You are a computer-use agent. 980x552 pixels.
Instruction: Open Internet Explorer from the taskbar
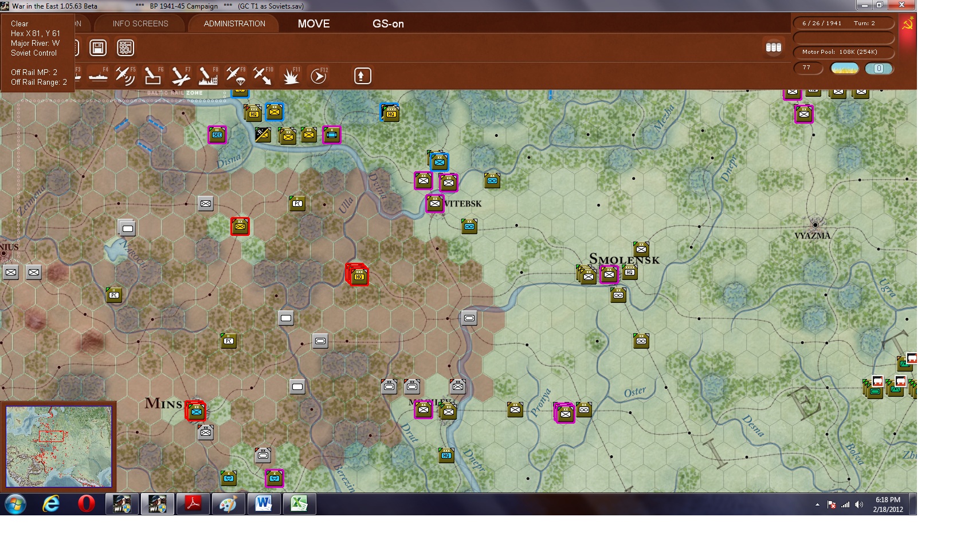coord(51,504)
